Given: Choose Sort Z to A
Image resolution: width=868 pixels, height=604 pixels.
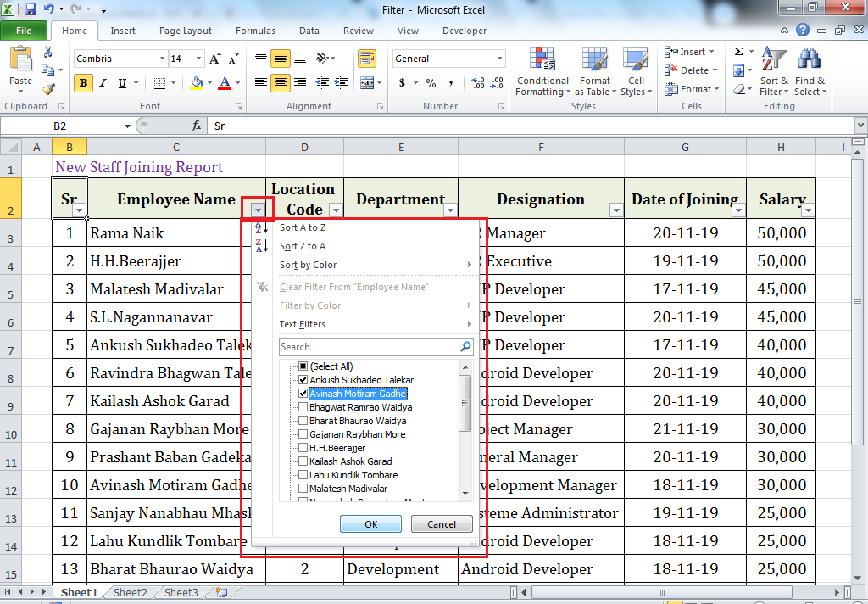Looking at the screenshot, I should (364, 246).
